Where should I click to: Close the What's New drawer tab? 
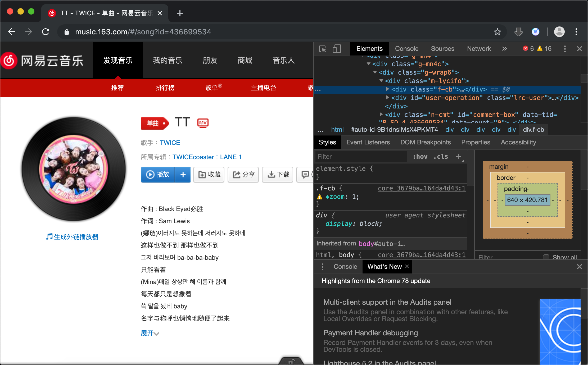(x=407, y=266)
